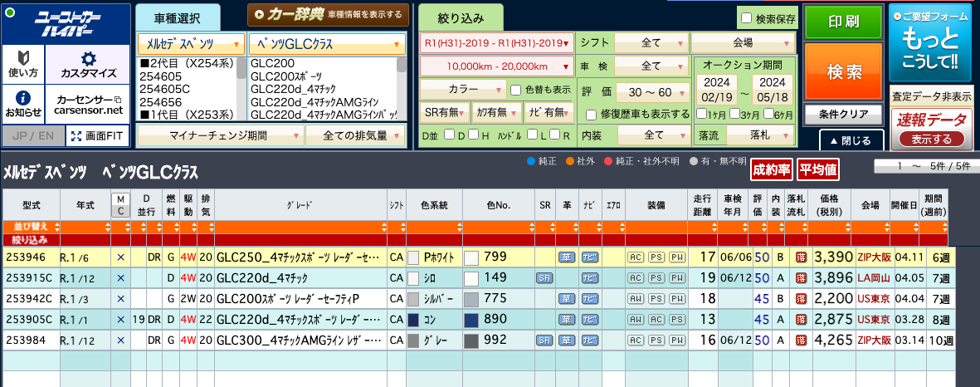Click the 条件クリア button
Screen dimensions: 980x387
point(842,114)
